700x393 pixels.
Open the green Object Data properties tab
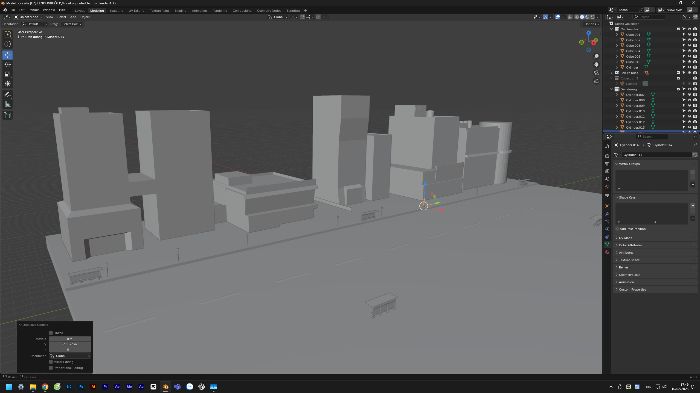coord(607,244)
